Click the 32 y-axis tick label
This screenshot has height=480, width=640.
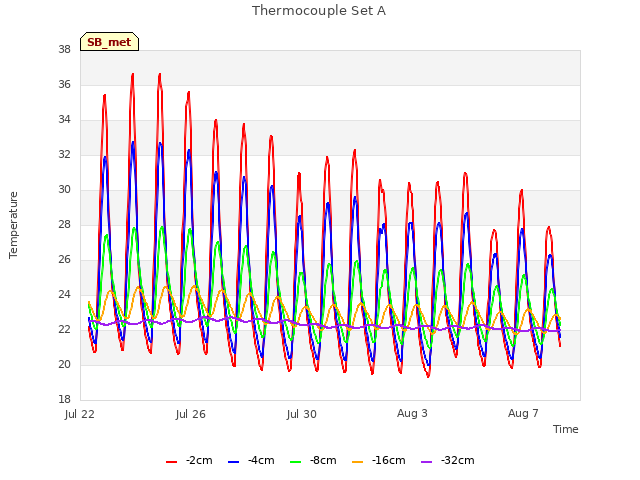(64, 155)
